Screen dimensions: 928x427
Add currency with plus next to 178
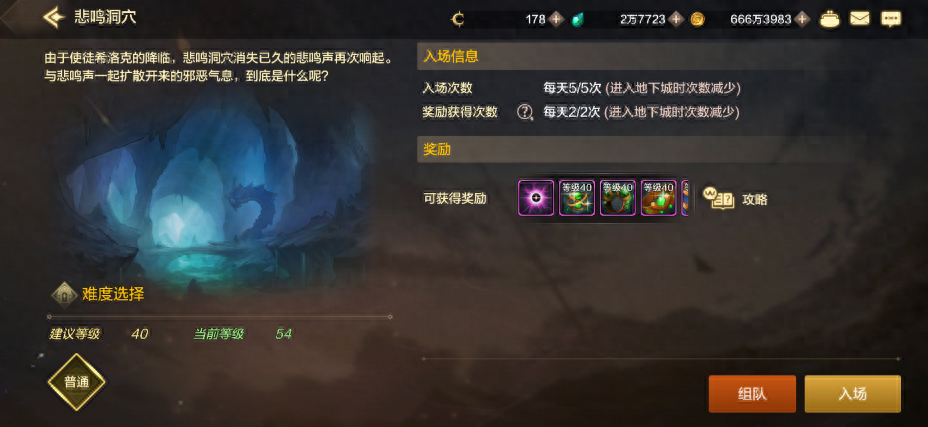(x=555, y=20)
